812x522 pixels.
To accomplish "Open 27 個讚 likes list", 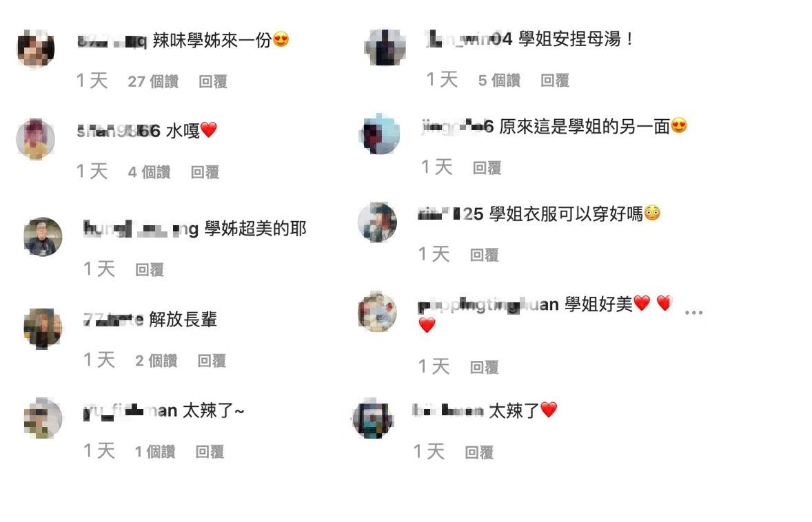I will (x=153, y=81).
